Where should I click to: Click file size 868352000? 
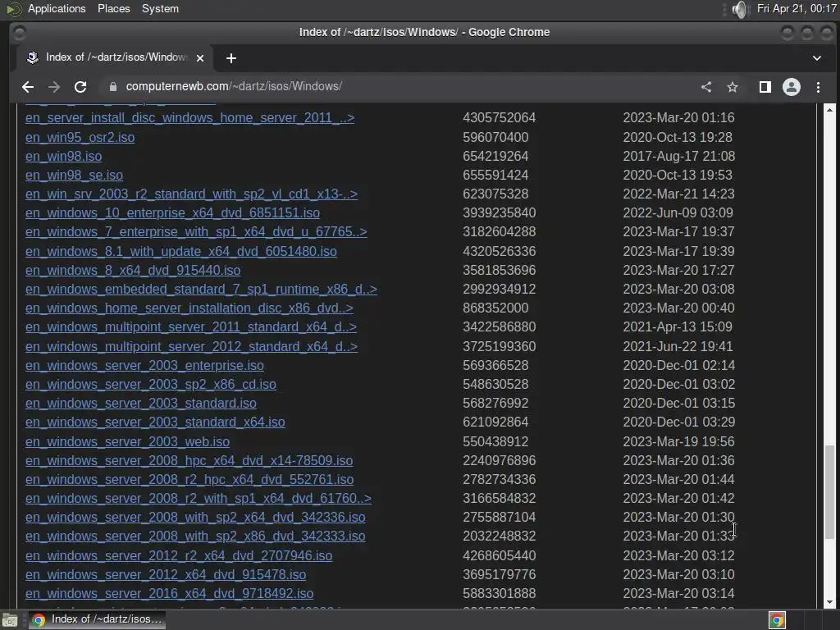(x=495, y=308)
